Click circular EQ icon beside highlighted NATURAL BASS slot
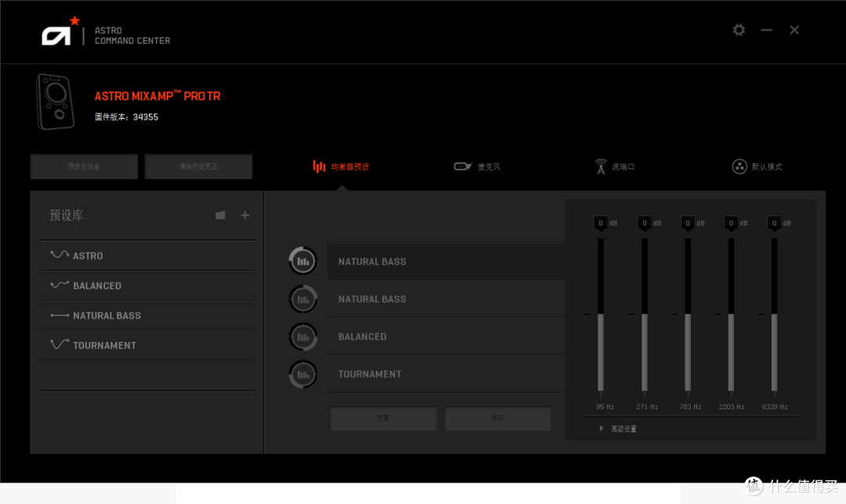 pyautogui.click(x=303, y=261)
